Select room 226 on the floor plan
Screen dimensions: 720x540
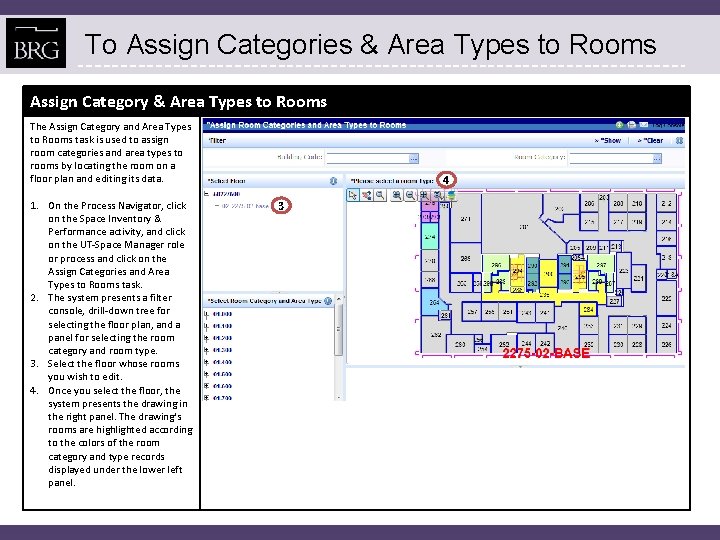(666, 344)
